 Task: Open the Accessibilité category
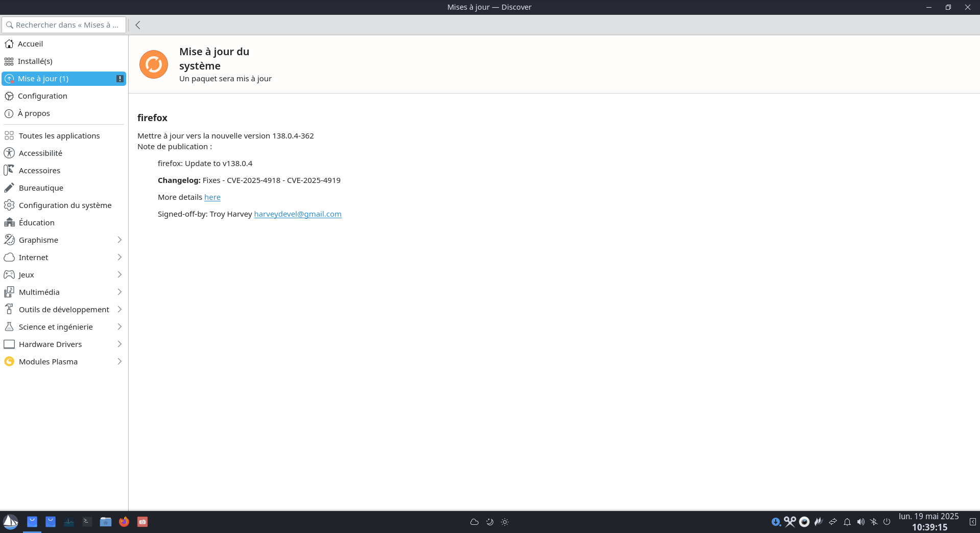(64, 153)
